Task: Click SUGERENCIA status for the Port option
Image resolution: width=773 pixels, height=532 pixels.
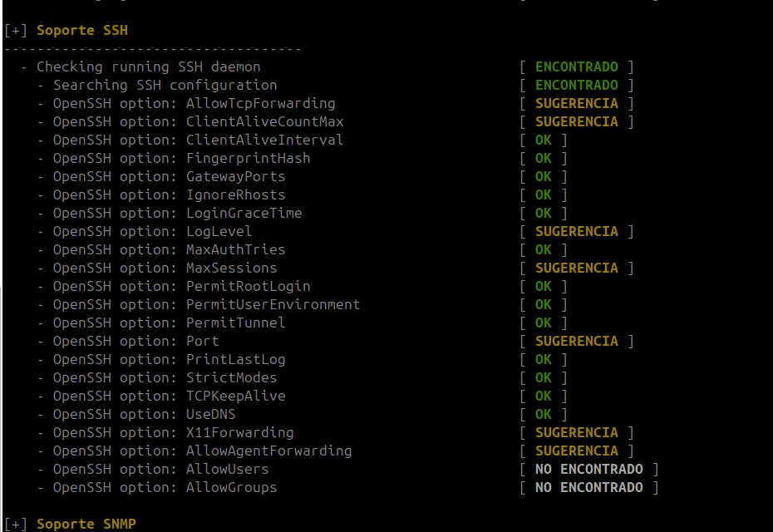Action: click(x=576, y=341)
